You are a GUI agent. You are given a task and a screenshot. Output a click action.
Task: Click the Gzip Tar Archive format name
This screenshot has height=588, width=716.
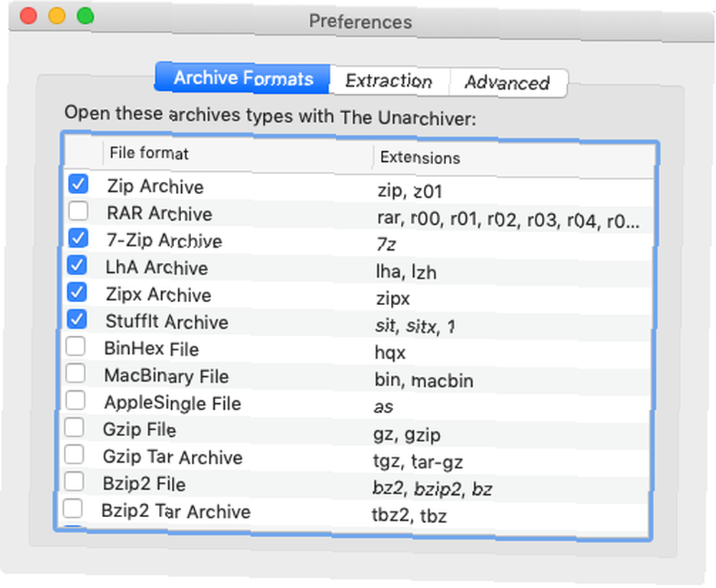click(173, 457)
